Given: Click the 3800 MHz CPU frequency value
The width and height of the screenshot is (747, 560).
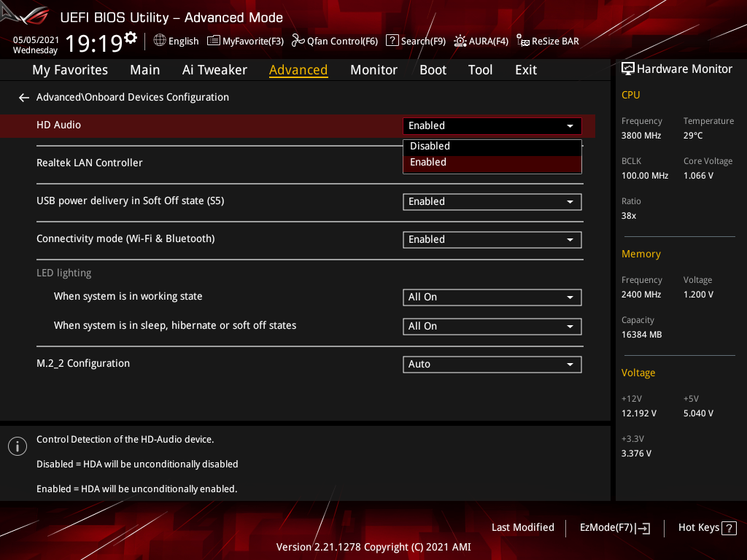Looking at the screenshot, I should pyautogui.click(x=640, y=136).
